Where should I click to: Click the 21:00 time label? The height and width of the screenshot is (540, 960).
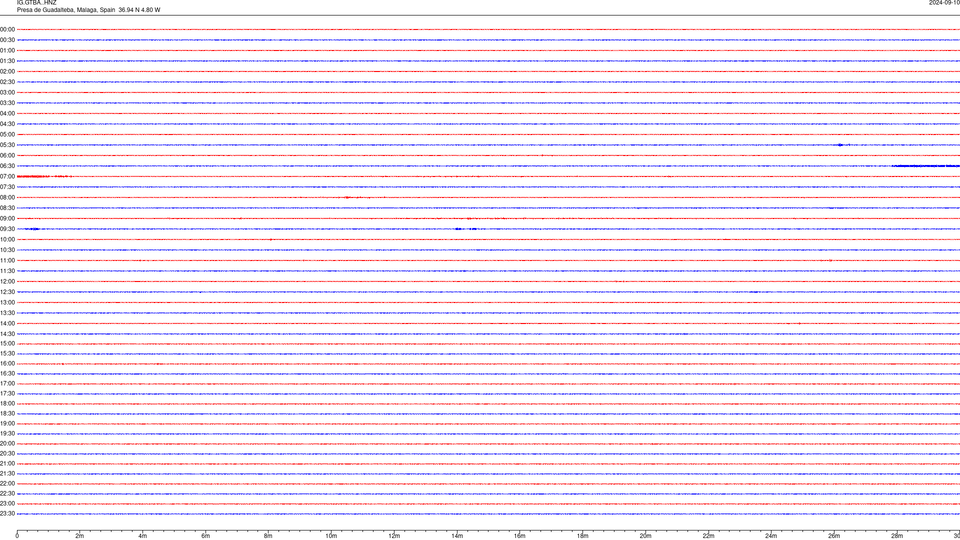tap(7, 463)
